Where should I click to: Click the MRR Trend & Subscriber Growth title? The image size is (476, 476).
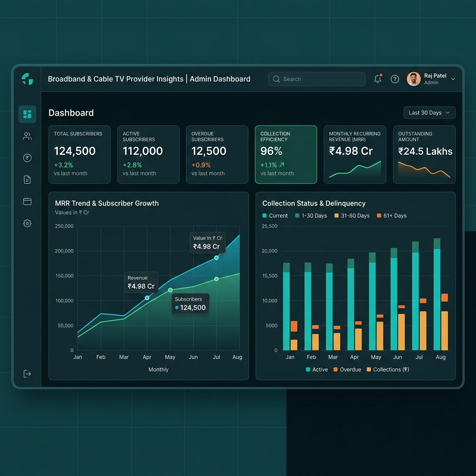tap(107, 204)
